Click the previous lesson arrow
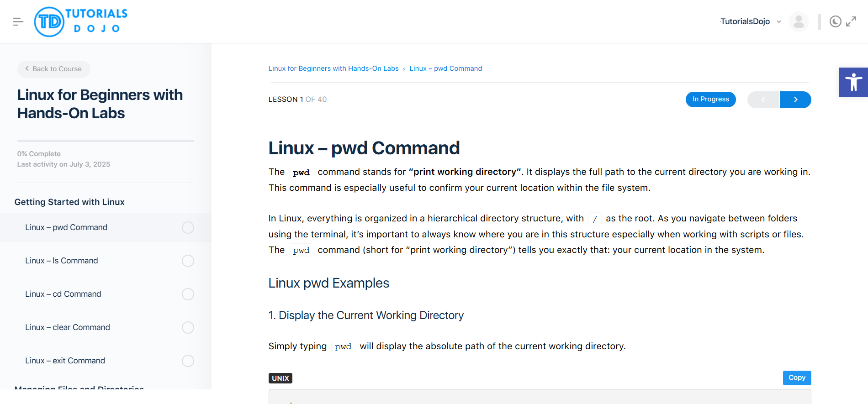 point(763,100)
